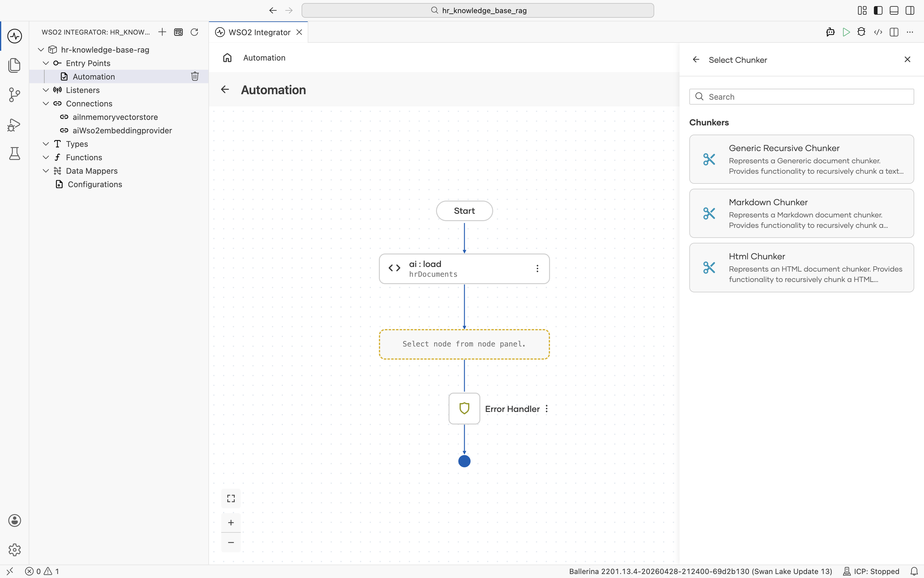The height and width of the screenshot is (578, 924).
Task: Open the Manage settings gear
Action: click(x=14, y=550)
